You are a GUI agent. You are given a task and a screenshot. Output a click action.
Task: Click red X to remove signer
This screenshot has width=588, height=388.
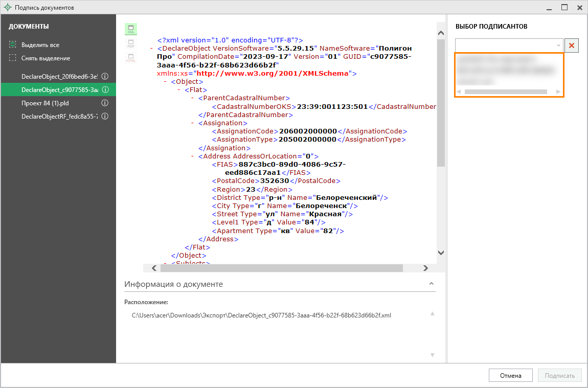click(x=572, y=45)
